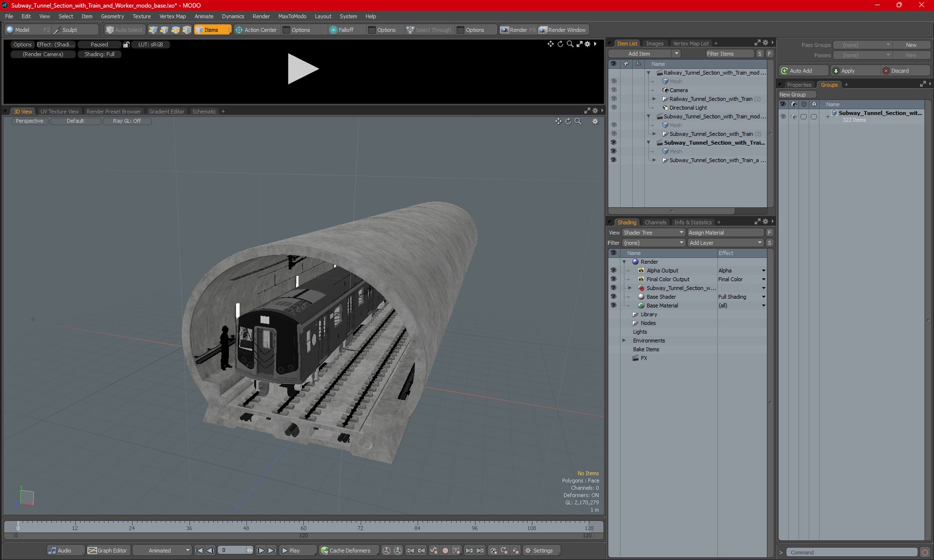The height and width of the screenshot is (560, 934).
Task: Switch to Channels tab
Action: (x=655, y=222)
